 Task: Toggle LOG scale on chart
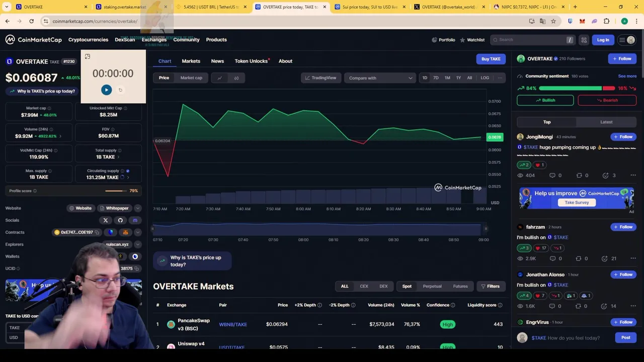point(485,78)
